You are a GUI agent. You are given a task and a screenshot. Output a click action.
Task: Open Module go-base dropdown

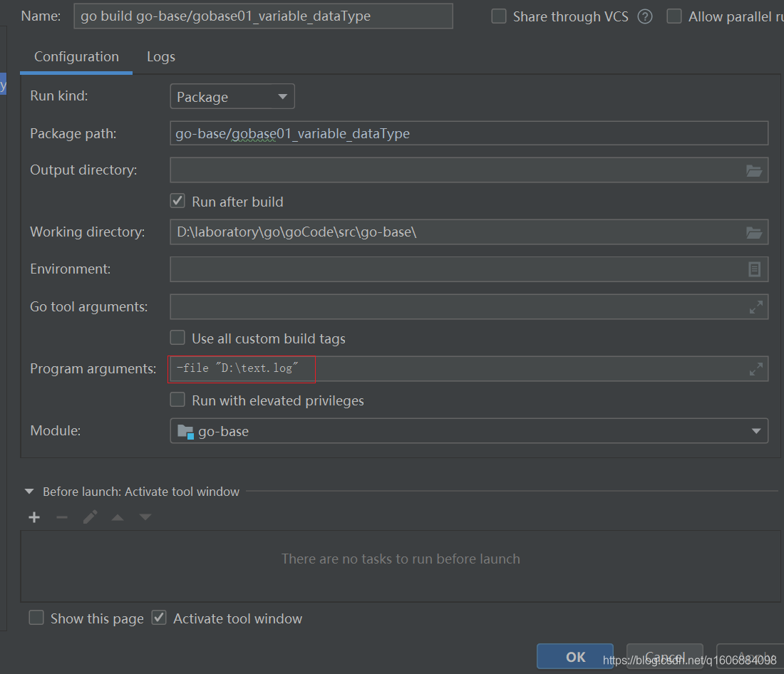tap(469, 431)
